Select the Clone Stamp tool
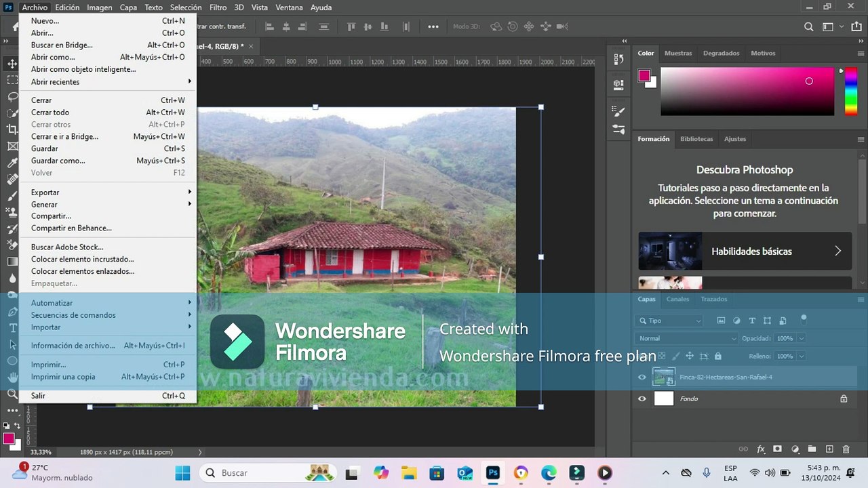This screenshot has height=488, width=868. point(12,212)
